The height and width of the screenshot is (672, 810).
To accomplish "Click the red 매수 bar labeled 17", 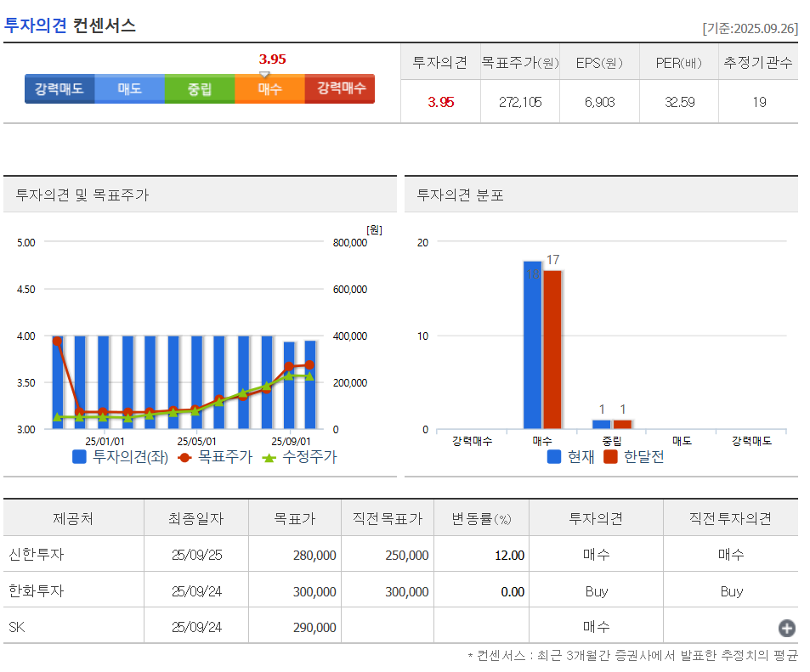I will (552, 350).
